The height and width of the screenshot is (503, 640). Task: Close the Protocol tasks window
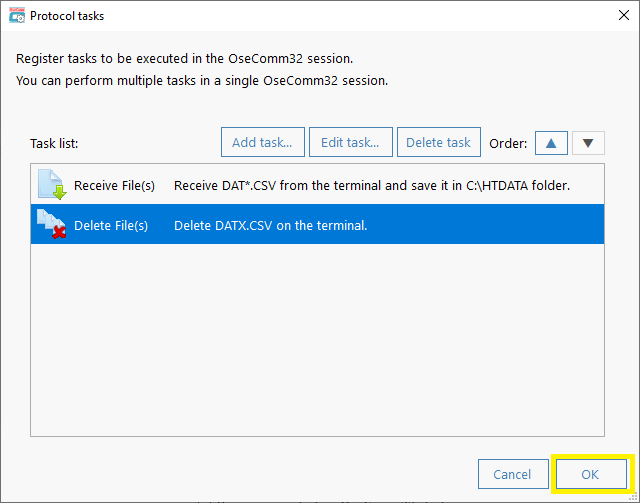[623, 16]
